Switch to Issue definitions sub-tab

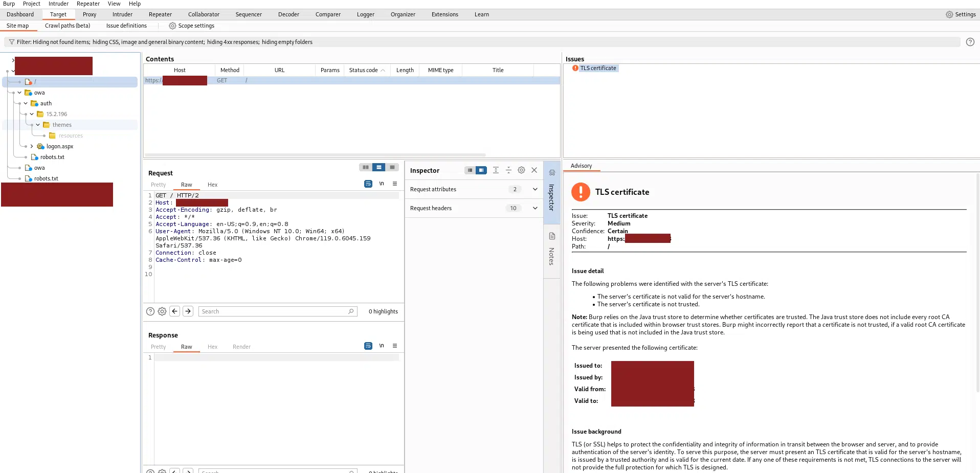pyautogui.click(x=126, y=26)
